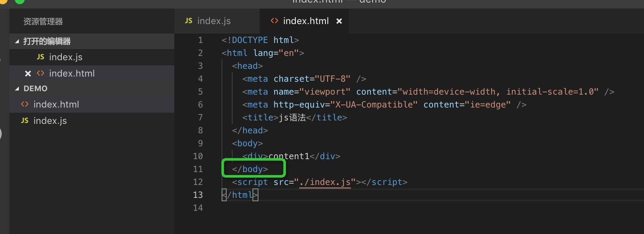Click the opening <body> tag
The width and height of the screenshot is (644, 234).
247,143
